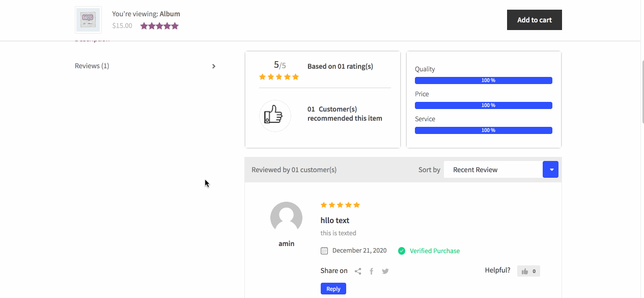The width and height of the screenshot is (644, 298).
Task: Click the generic share icon
Action: 358,272
